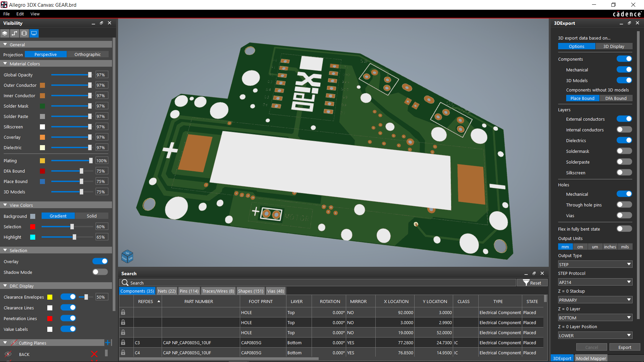Open the Components chip visibility tab icon

pyautogui.click(x=24, y=33)
